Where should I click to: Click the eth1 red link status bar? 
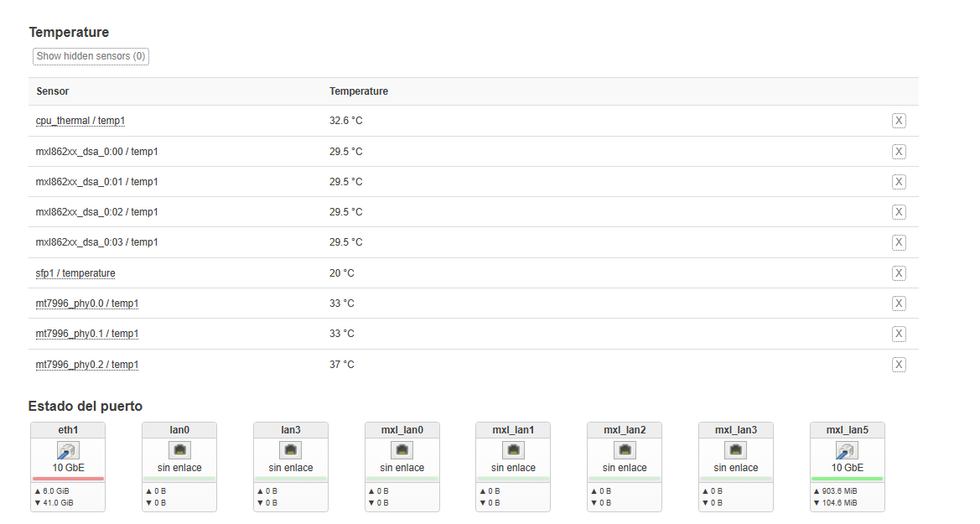point(68,479)
